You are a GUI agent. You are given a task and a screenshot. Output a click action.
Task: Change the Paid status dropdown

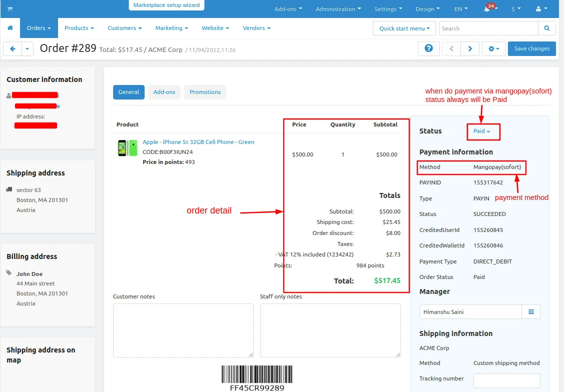481,131
